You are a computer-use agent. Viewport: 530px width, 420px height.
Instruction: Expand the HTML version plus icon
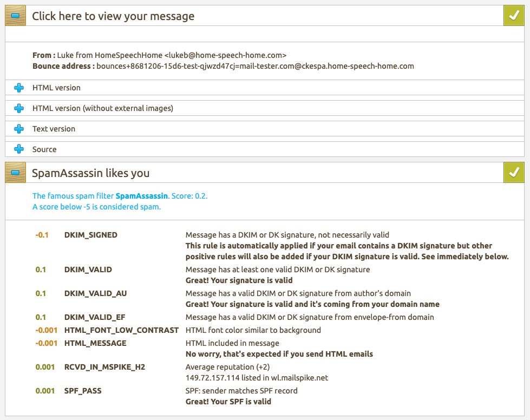[19, 88]
